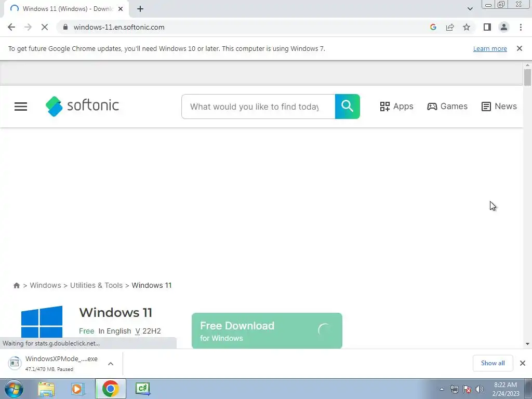Open the Games section
The width and height of the screenshot is (532, 399).
tap(447, 106)
